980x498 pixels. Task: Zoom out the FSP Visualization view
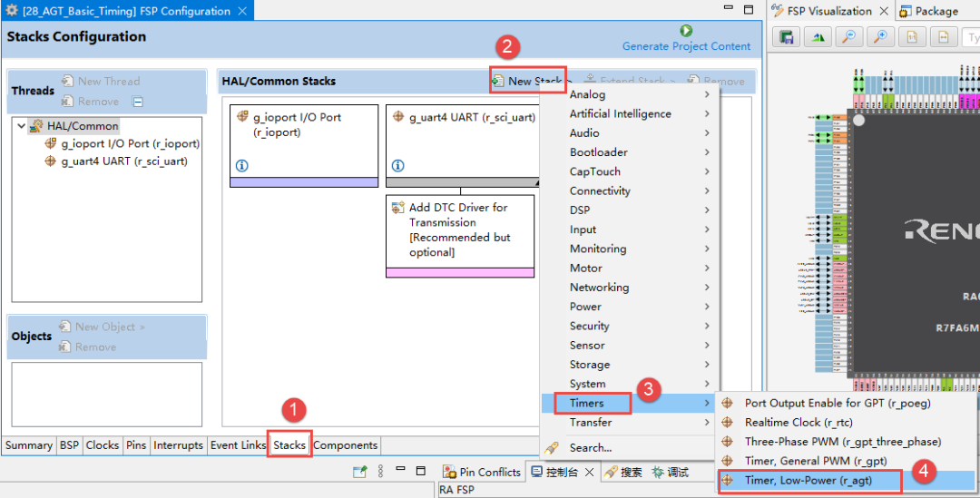click(x=848, y=37)
